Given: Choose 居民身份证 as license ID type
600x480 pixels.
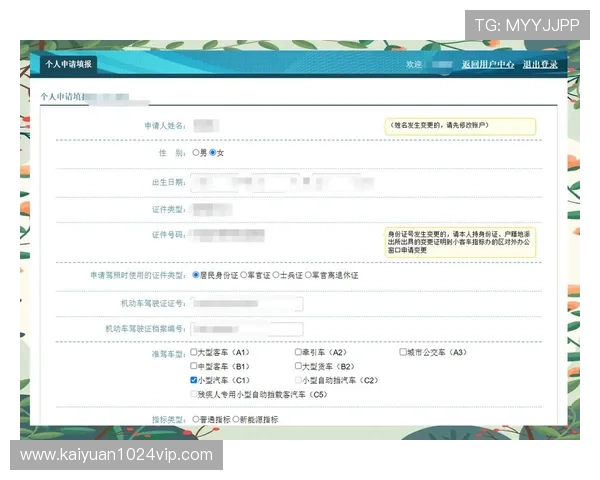Looking at the screenshot, I should point(196,275).
